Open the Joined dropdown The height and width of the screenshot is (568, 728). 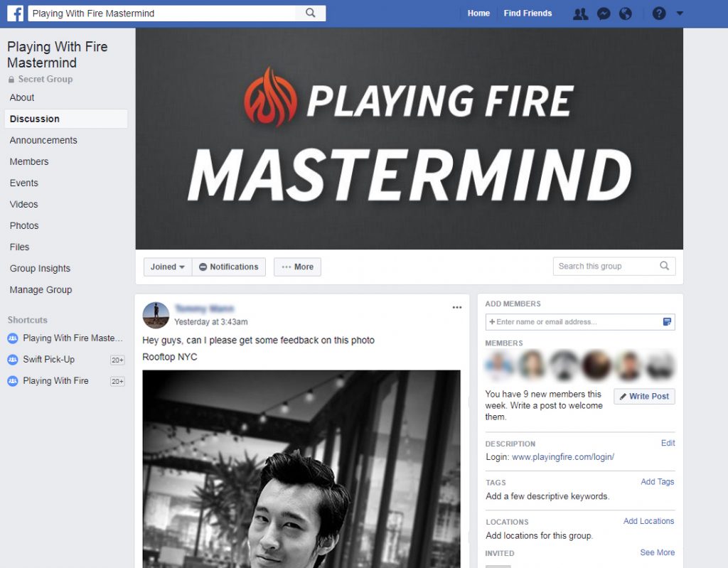[x=168, y=267]
